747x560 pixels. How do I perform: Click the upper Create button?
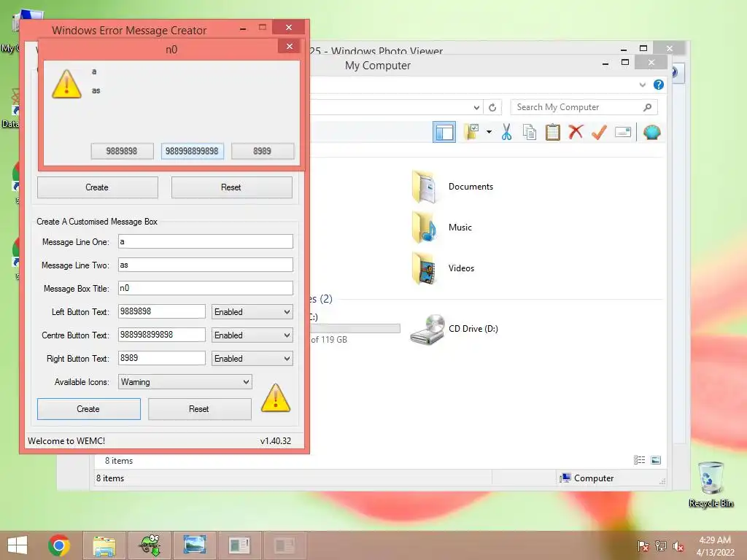(98, 187)
